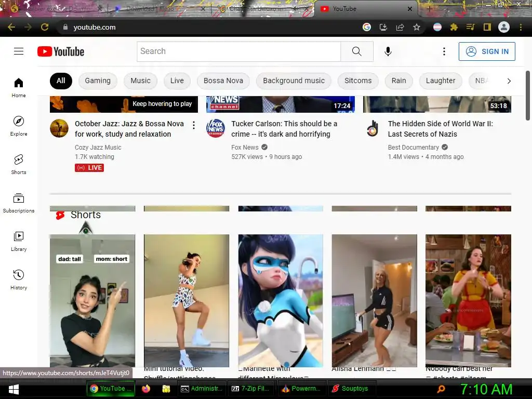Open the 'dad: tall mom: short' short

pyautogui.click(x=92, y=301)
